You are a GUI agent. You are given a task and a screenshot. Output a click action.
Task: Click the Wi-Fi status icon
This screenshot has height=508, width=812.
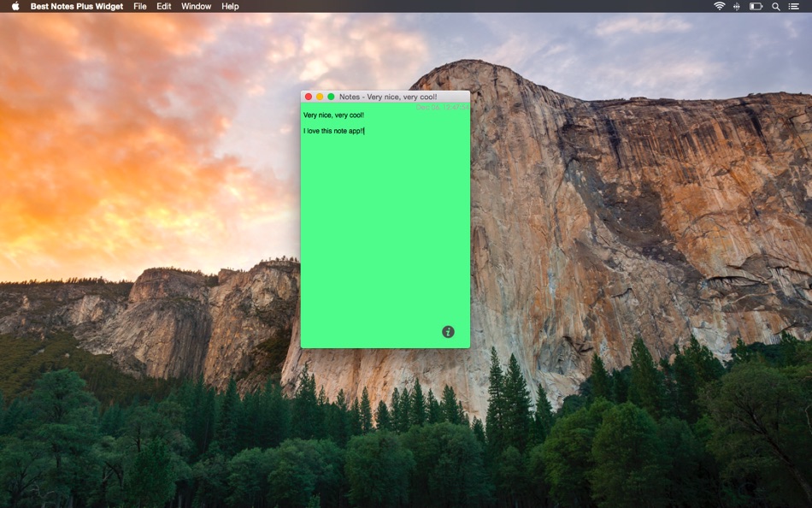[720, 6]
